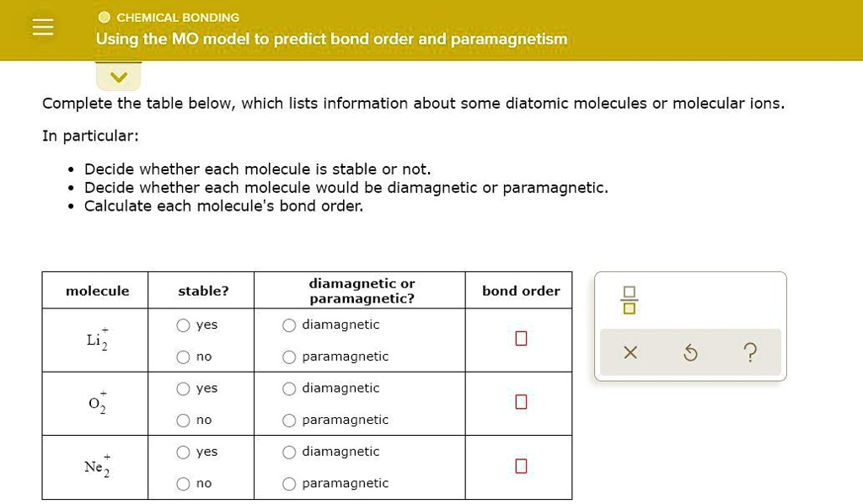Viewport: 863px width, 504px height.
Task: Insert a fraction template
Action: 630,300
